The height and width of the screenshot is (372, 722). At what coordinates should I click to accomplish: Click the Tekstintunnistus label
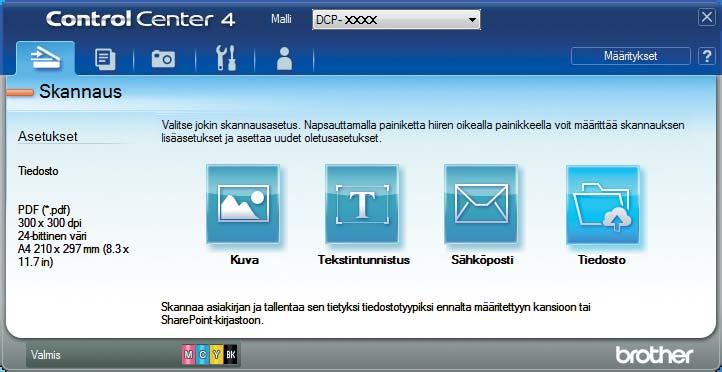tap(364, 260)
